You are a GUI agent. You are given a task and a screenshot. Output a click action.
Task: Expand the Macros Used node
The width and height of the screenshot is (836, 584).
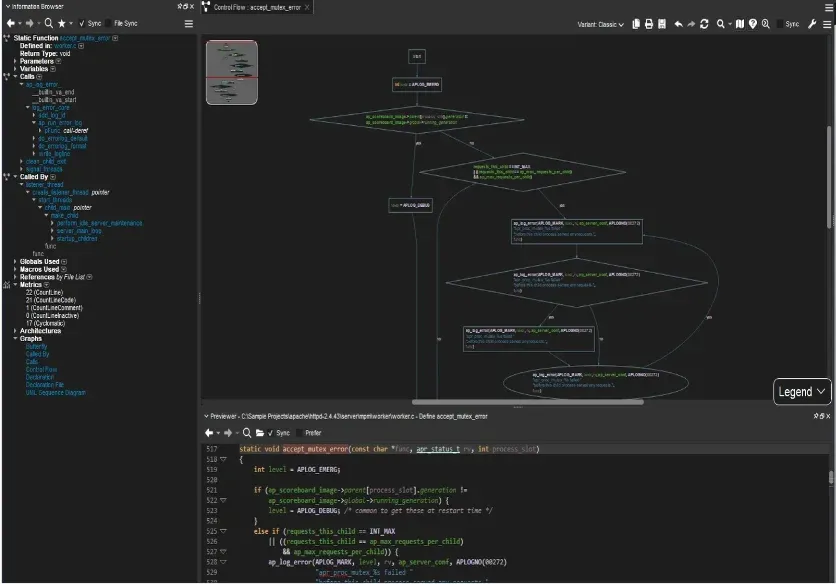(x=15, y=269)
